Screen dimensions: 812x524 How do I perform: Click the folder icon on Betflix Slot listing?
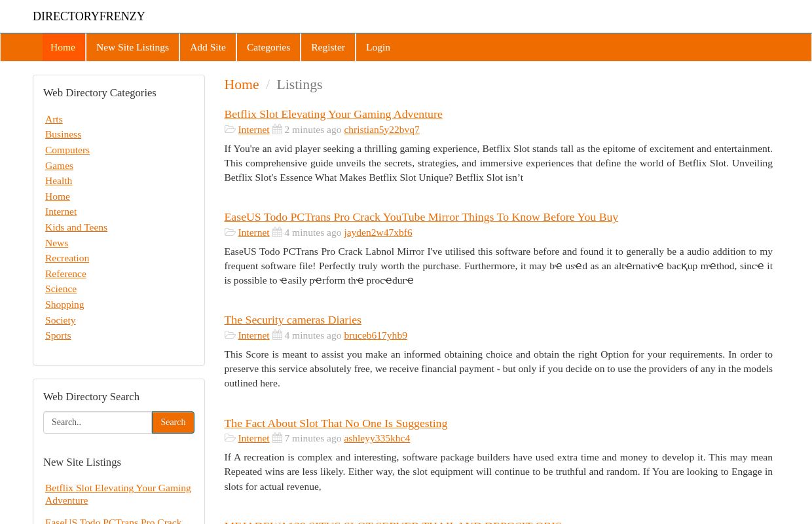230,129
